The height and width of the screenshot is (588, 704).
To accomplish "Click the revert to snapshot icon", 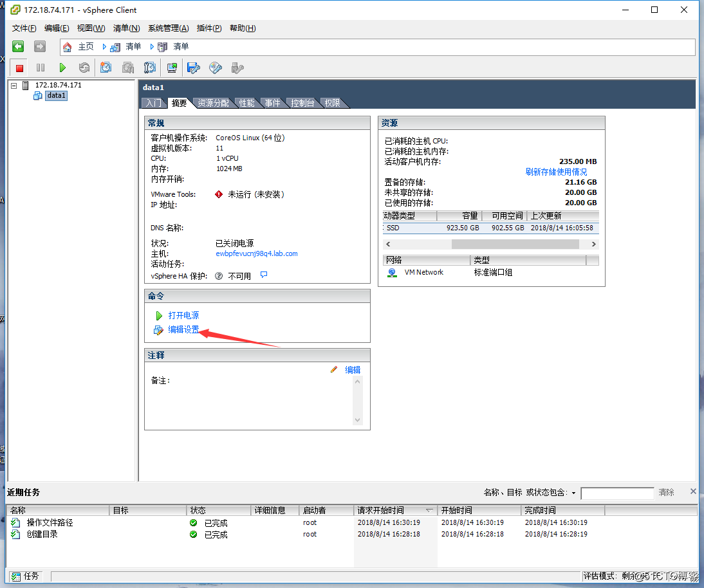I will click(x=128, y=68).
